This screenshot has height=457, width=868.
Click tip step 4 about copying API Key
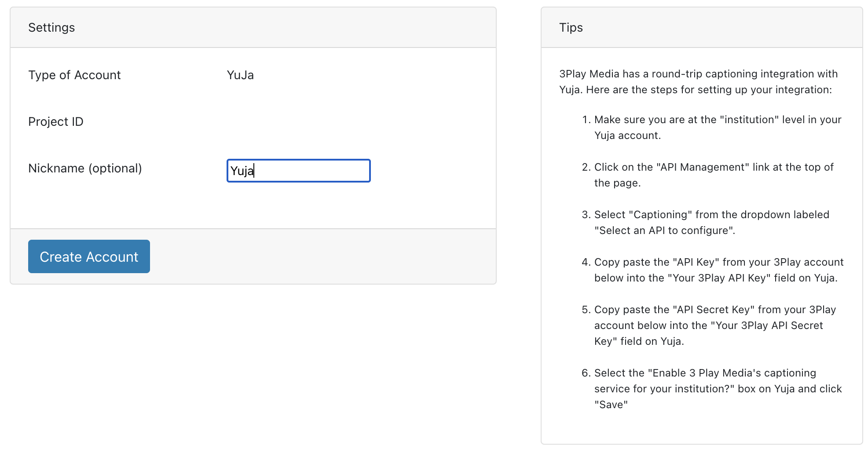click(x=719, y=270)
